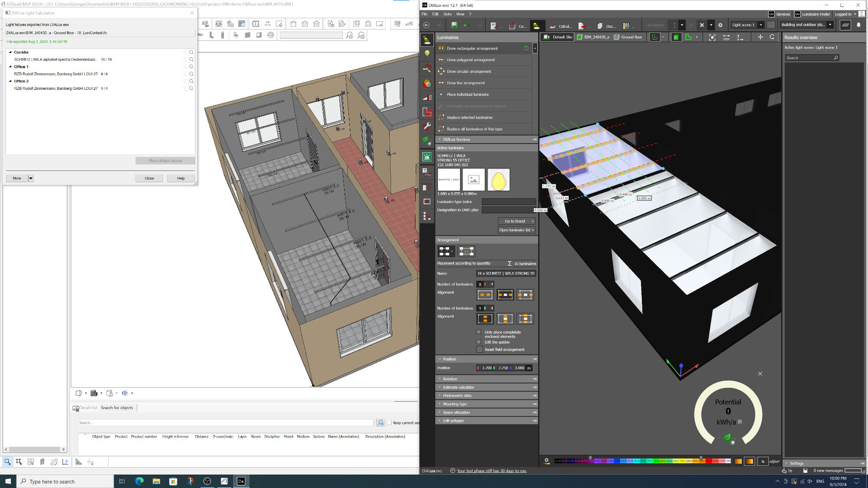868x488 pixels.
Task: Expand the Rotation section
Action: click(487, 379)
